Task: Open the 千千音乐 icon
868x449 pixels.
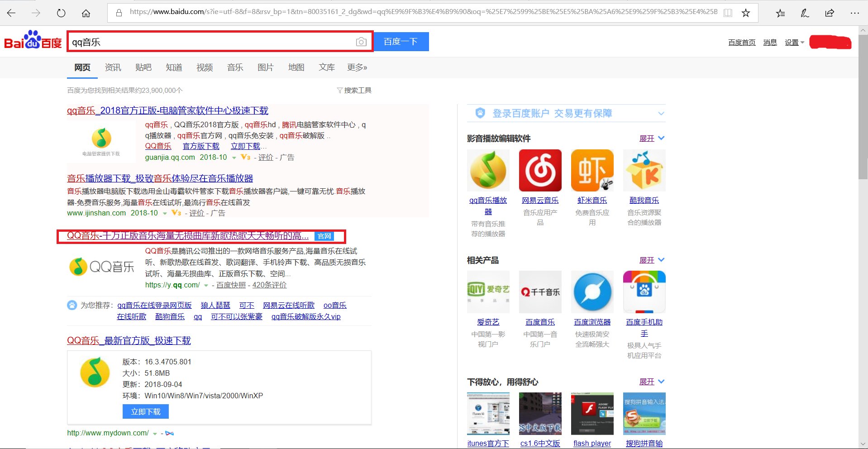Action: 540,292
